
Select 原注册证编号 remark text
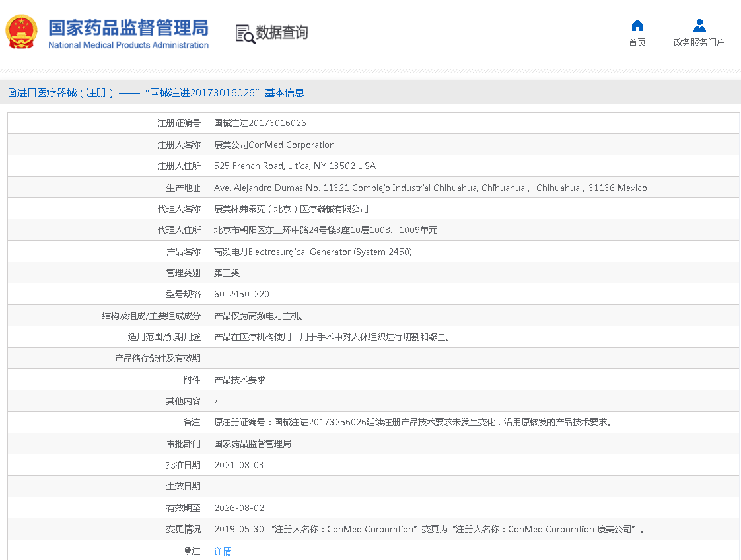click(x=413, y=422)
